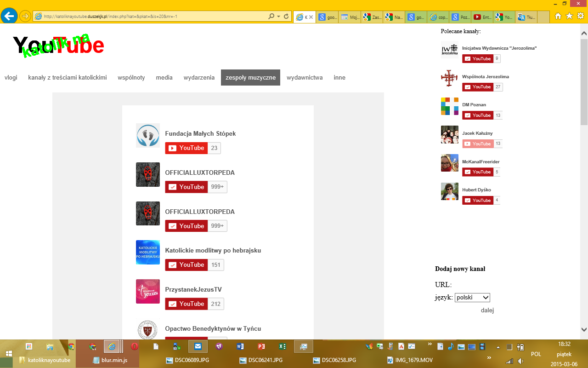This screenshot has width=588, height=368.
Task: Click the Hubert Dyśko avatar image
Action: [450, 191]
